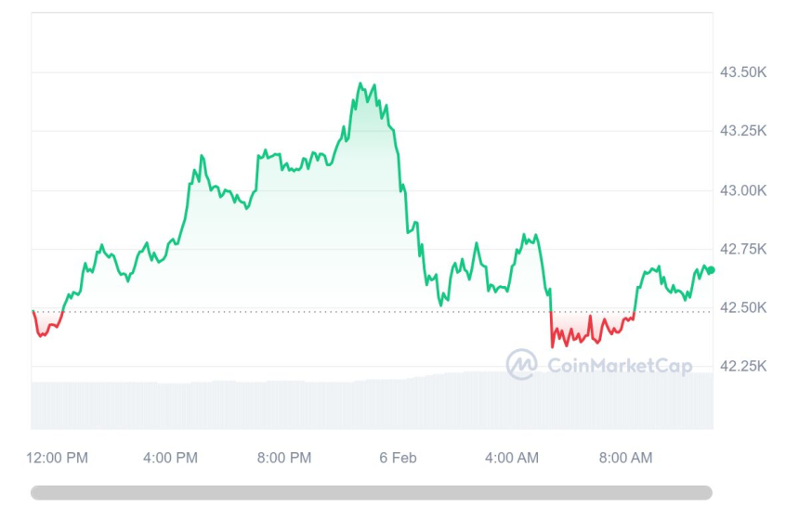This screenshot has height=532, width=799.
Task: Click the red price segment after 4:00 AM
Action: [x=585, y=332]
